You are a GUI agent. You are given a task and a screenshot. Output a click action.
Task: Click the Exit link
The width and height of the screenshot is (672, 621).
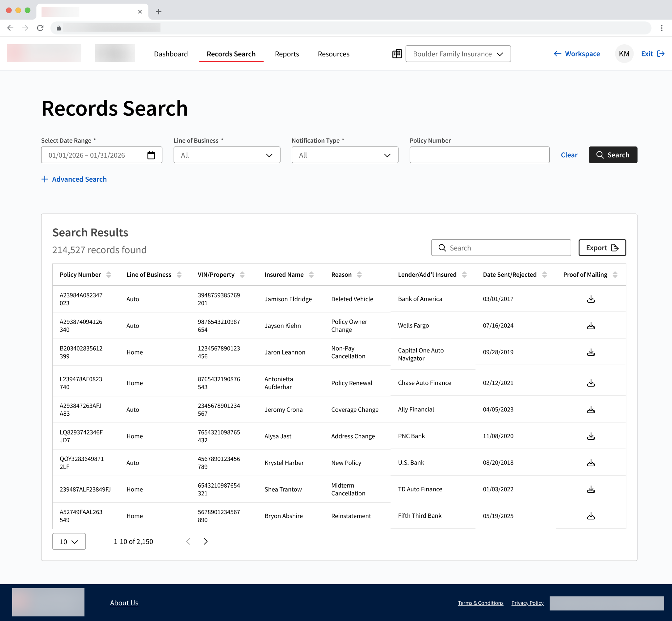(x=653, y=54)
